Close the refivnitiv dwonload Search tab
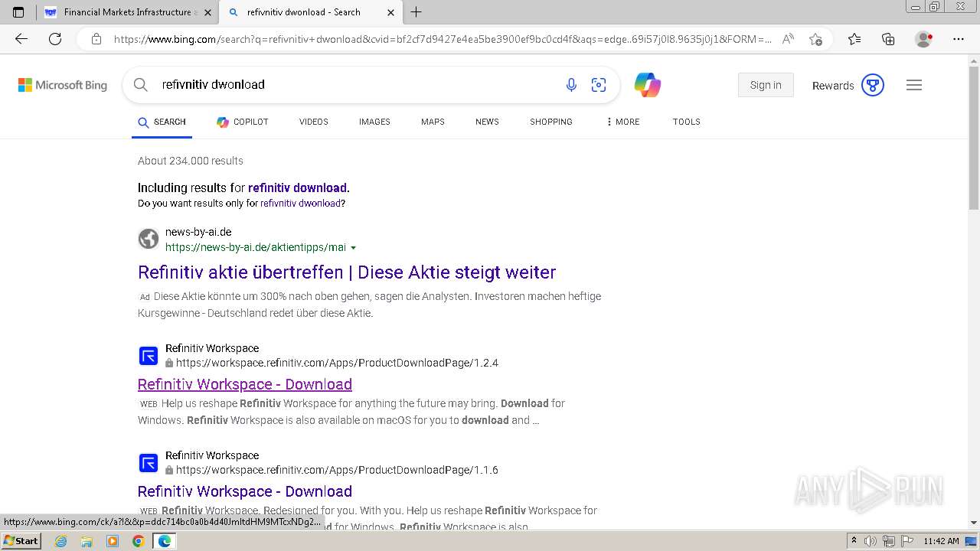The width and height of the screenshot is (980, 551). pyautogui.click(x=390, y=12)
